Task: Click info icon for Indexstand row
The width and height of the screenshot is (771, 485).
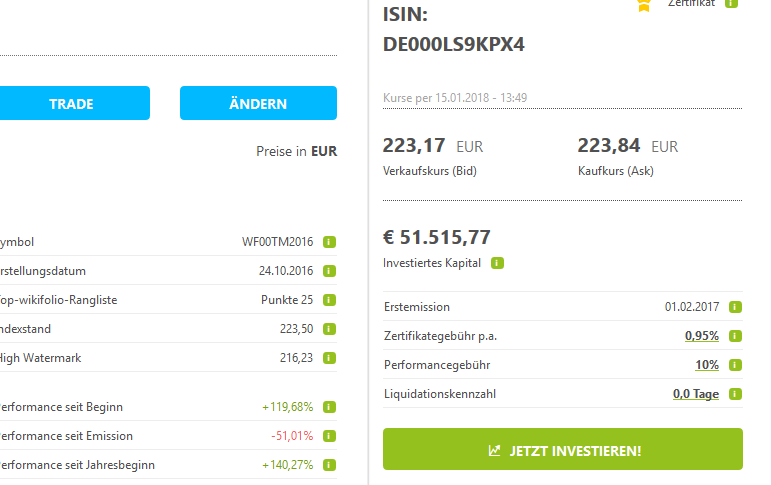Action: tap(329, 328)
